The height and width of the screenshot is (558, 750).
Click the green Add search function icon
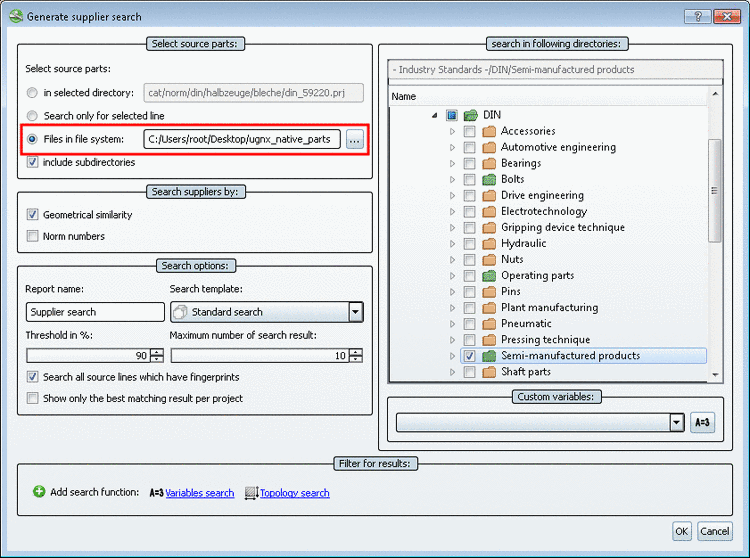[x=39, y=492]
